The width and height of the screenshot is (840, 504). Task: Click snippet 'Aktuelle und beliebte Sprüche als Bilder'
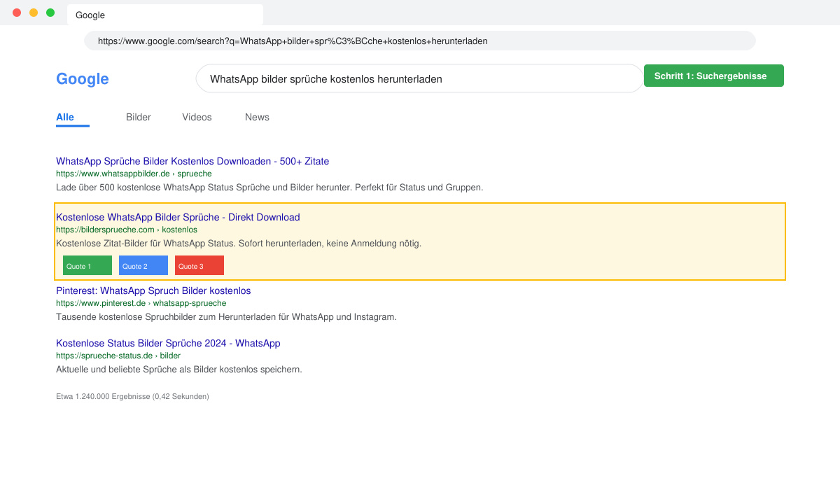(179, 369)
